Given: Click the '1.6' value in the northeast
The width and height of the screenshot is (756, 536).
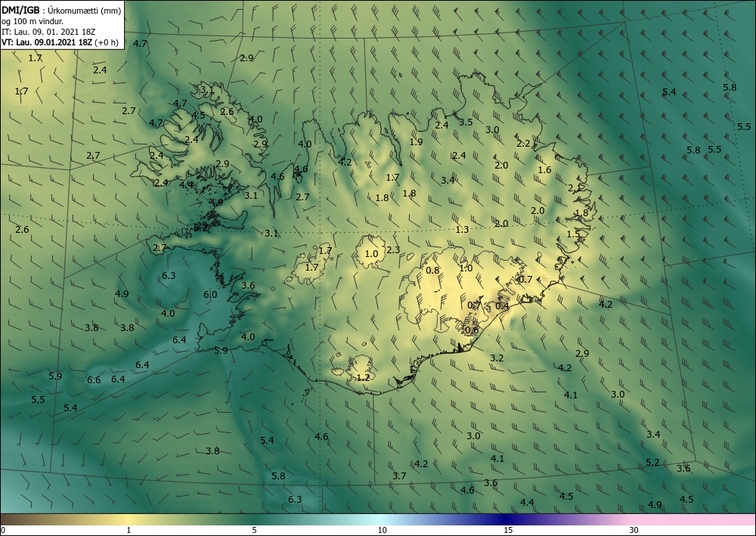Looking at the screenshot, I should [x=544, y=170].
